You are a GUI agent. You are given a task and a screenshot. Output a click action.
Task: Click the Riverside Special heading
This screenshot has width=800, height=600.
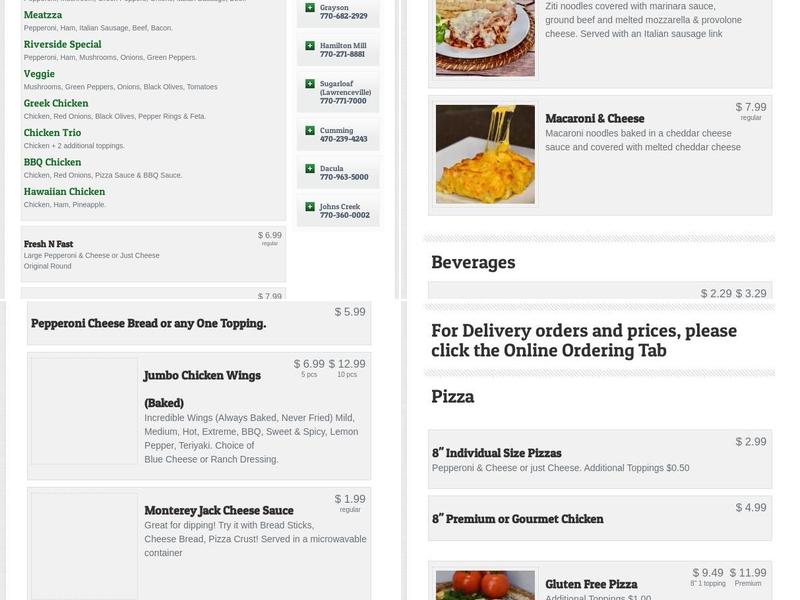click(62, 44)
